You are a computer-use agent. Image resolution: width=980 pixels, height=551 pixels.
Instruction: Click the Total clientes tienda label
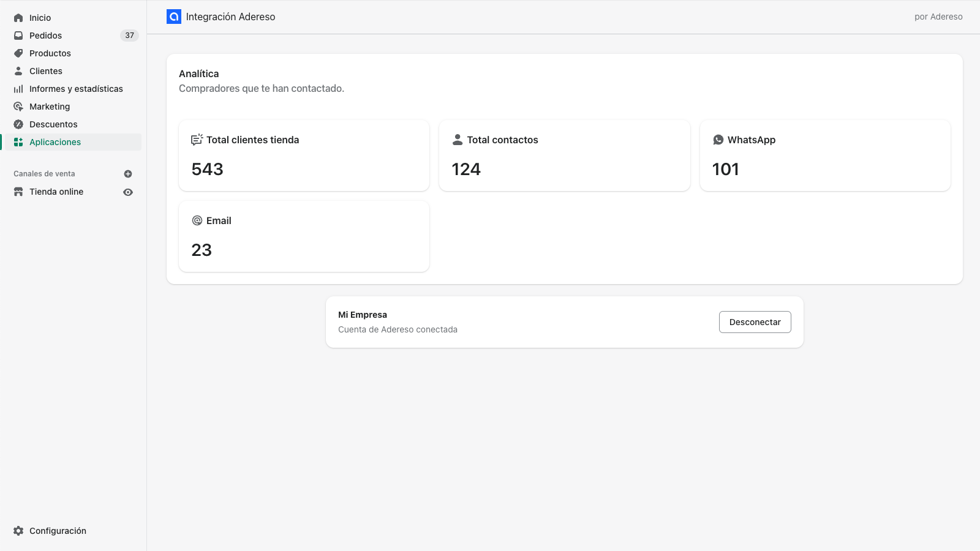252,140
